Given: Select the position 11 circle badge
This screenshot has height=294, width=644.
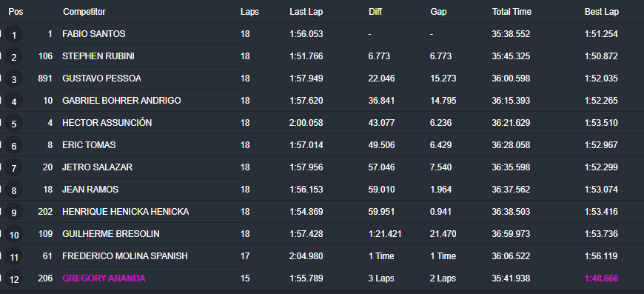Looking at the screenshot, I should (x=14, y=257).
